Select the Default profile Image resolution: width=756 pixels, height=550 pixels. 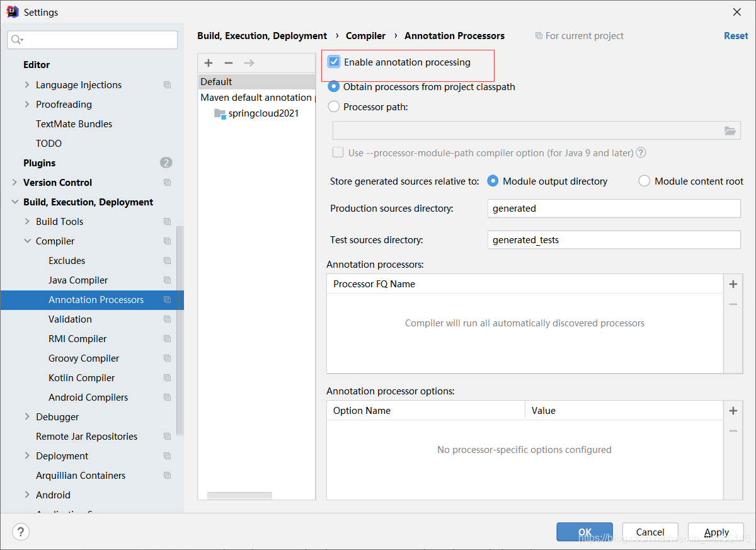click(x=256, y=82)
